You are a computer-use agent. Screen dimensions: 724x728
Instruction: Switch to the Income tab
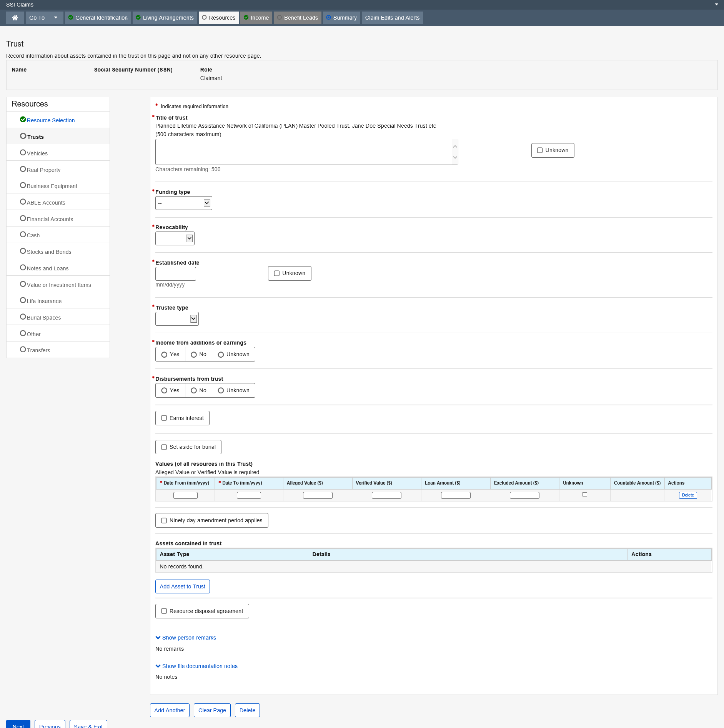tap(256, 18)
